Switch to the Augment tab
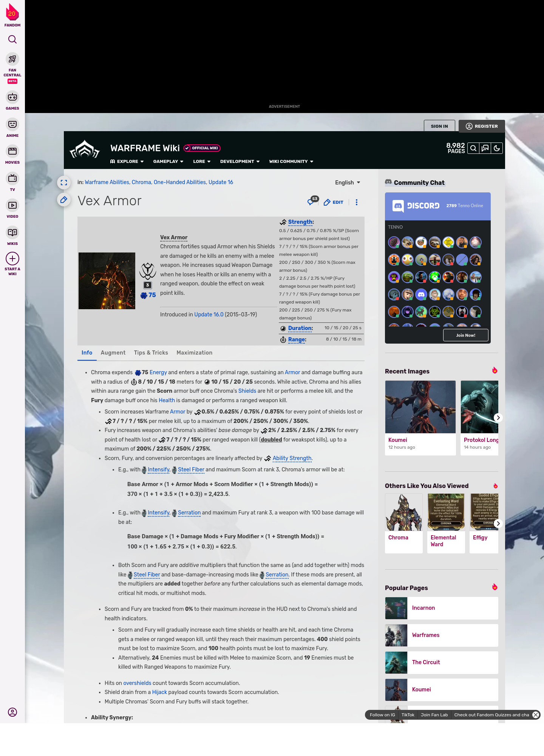 [x=113, y=353]
